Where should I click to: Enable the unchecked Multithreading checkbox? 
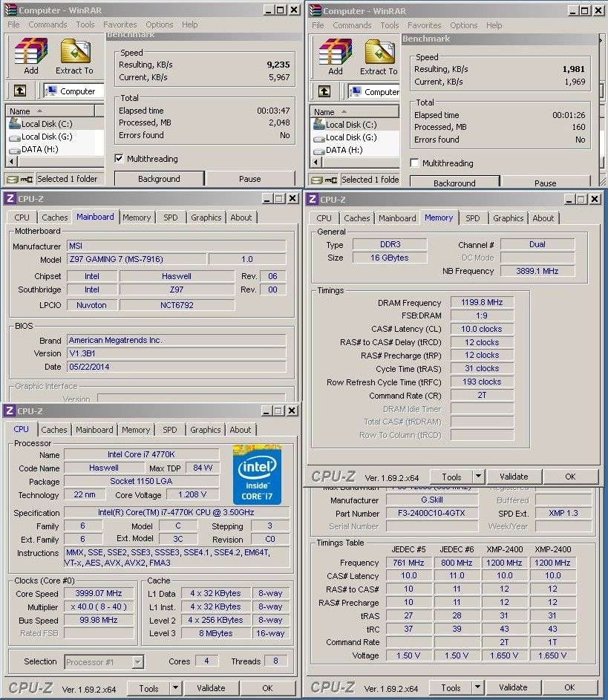[x=415, y=163]
